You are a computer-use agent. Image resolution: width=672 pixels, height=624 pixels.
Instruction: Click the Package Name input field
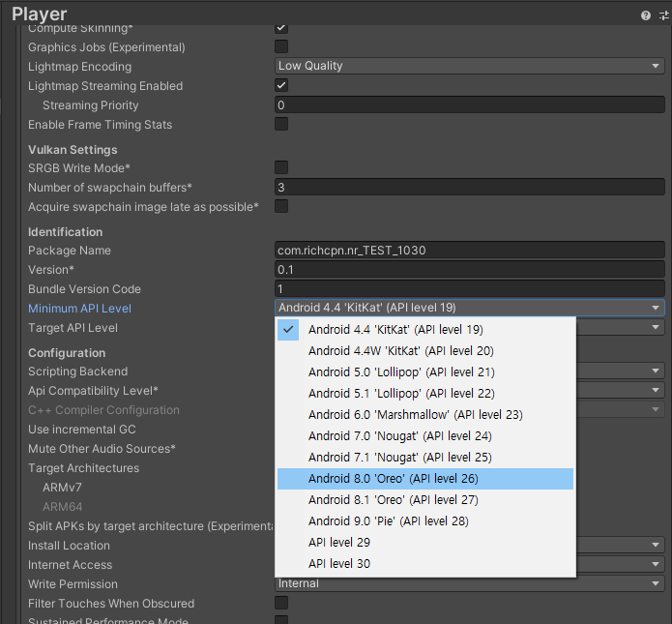tap(469, 250)
